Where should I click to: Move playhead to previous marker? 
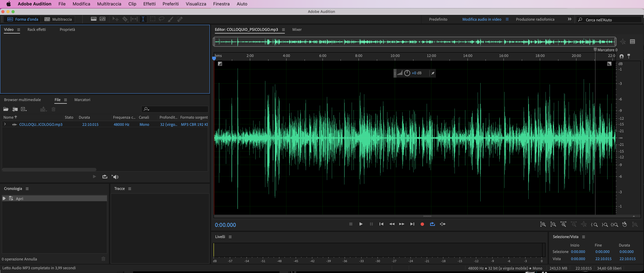[x=381, y=224]
